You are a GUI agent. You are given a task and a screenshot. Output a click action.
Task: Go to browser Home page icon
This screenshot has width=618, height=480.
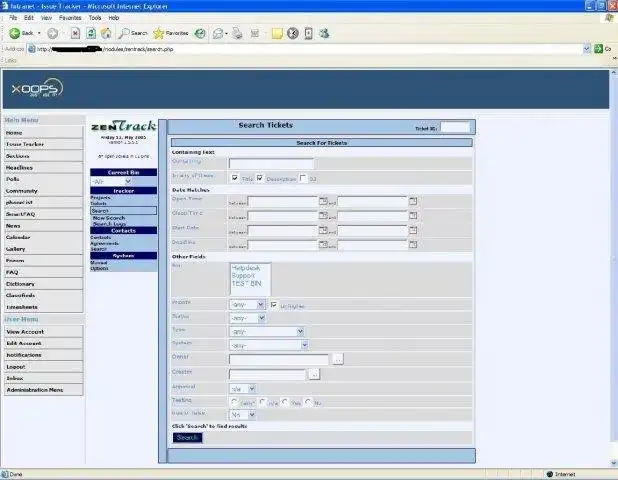pos(106,33)
